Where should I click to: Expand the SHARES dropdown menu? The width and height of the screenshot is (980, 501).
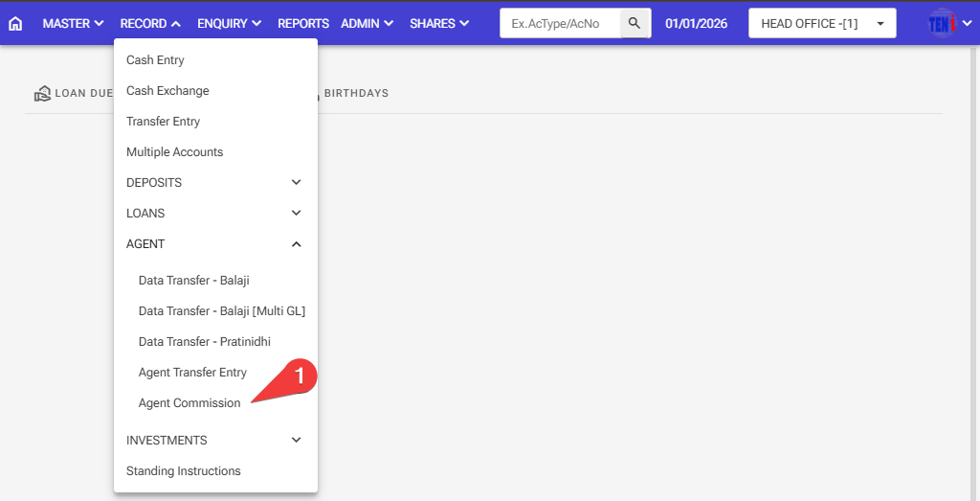pos(439,23)
